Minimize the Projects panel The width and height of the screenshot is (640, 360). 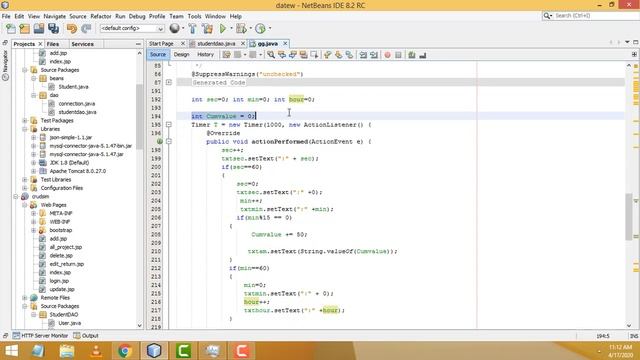coord(138,44)
